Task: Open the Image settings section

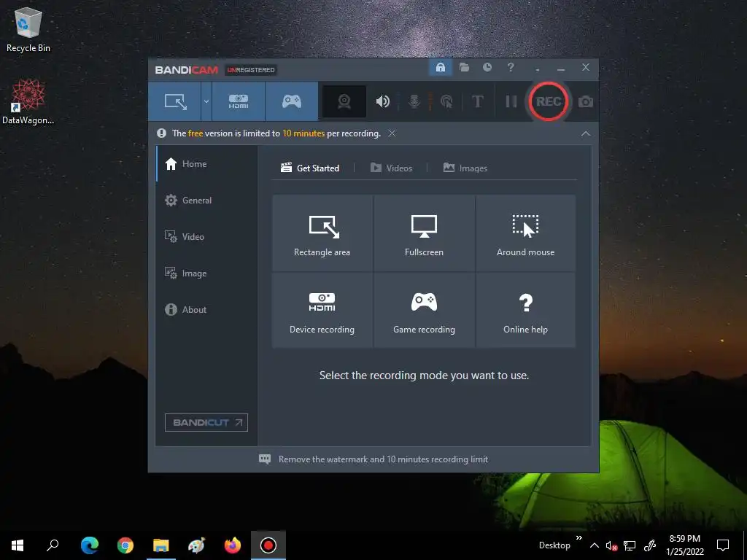Action: point(206,273)
